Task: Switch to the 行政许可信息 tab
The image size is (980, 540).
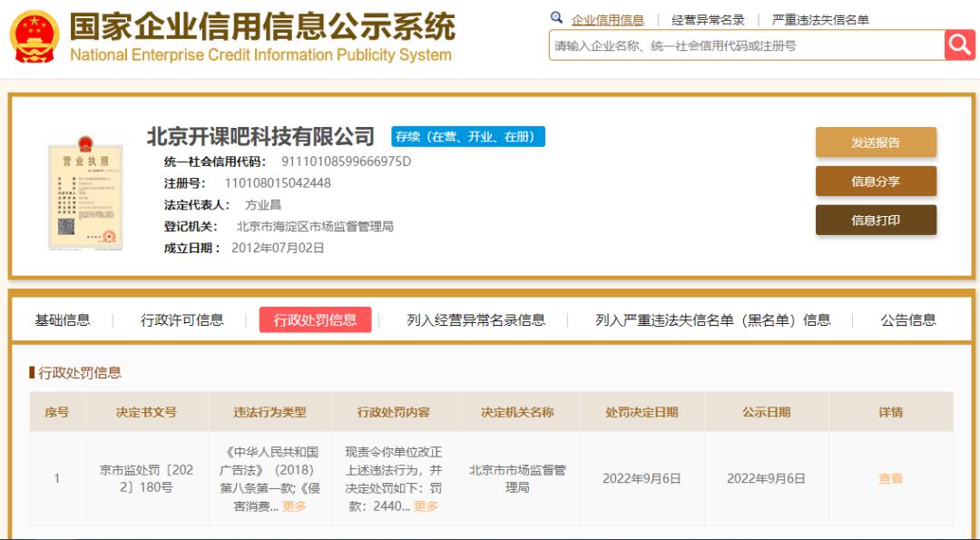Action: tap(181, 320)
